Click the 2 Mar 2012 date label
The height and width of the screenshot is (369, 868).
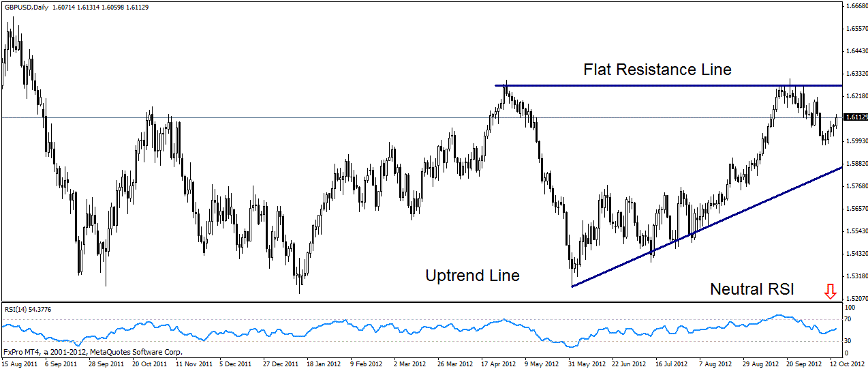pos(409,364)
